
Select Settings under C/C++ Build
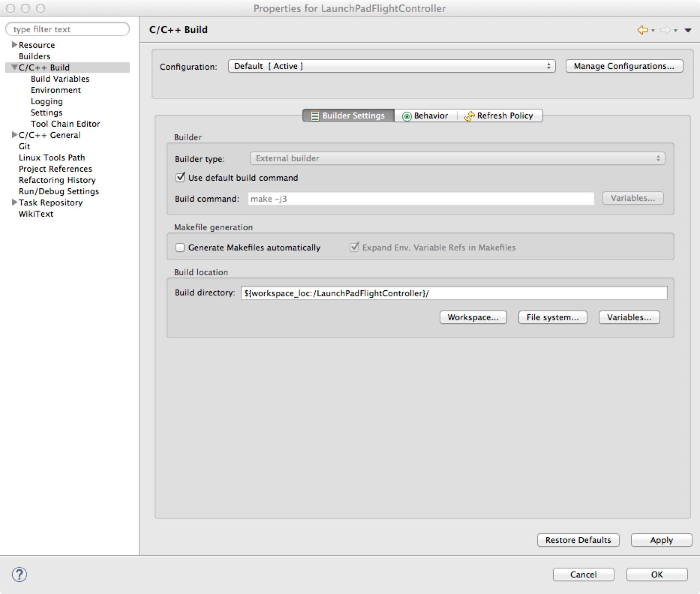click(x=47, y=112)
